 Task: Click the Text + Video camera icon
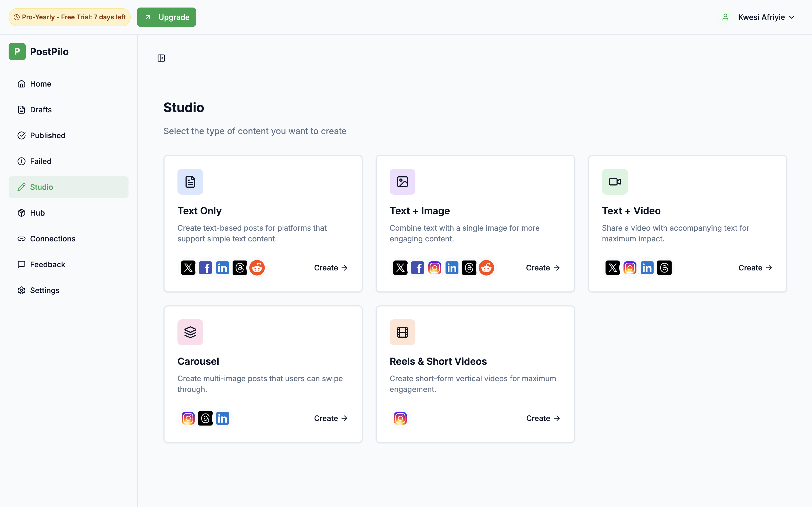(614, 182)
